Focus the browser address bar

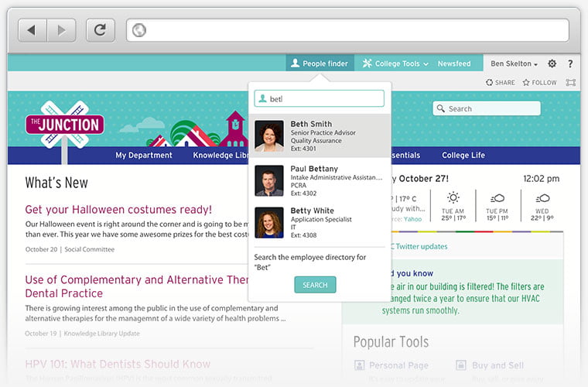click(347, 30)
